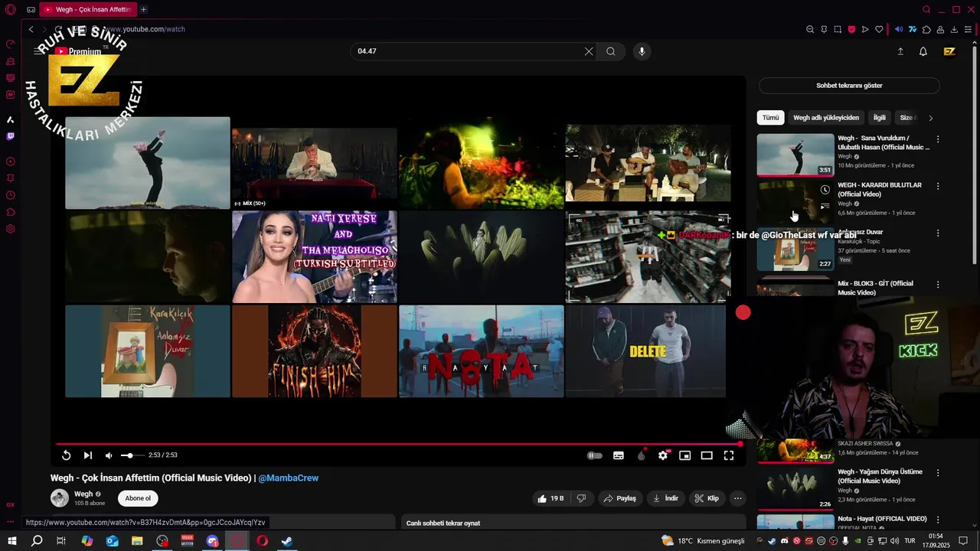Image resolution: width=980 pixels, height=551 pixels.
Task: Open options for KARARDI BULUTLAR sidebar video
Action: pos(938,186)
